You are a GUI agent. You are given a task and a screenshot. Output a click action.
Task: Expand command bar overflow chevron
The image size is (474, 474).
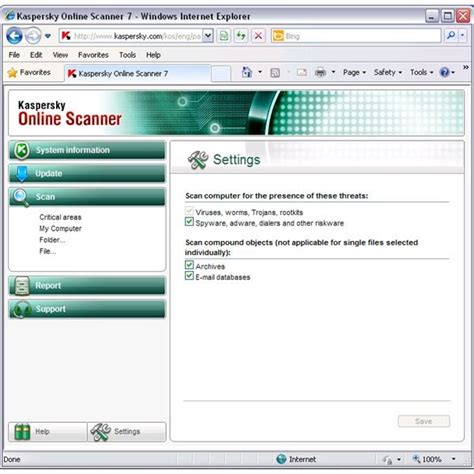[466, 68]
